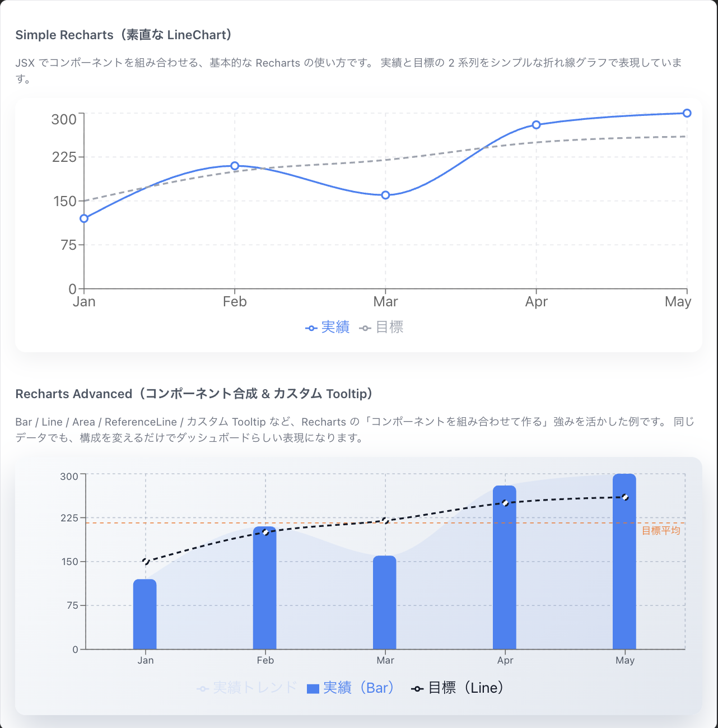The height and width of the screenshot is (728, 718).
Task: Click the May dot on the 実績 curve
Action: tap(686, 113)
